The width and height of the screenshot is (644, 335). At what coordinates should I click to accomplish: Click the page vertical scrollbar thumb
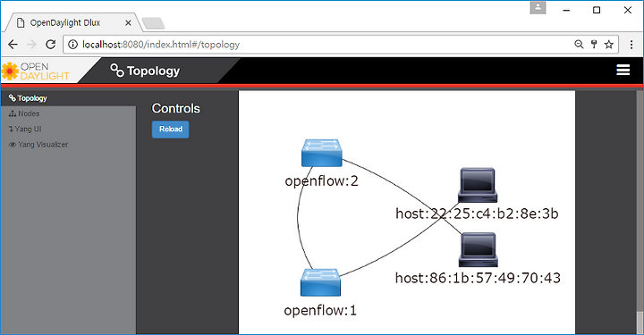click(640, 322)
